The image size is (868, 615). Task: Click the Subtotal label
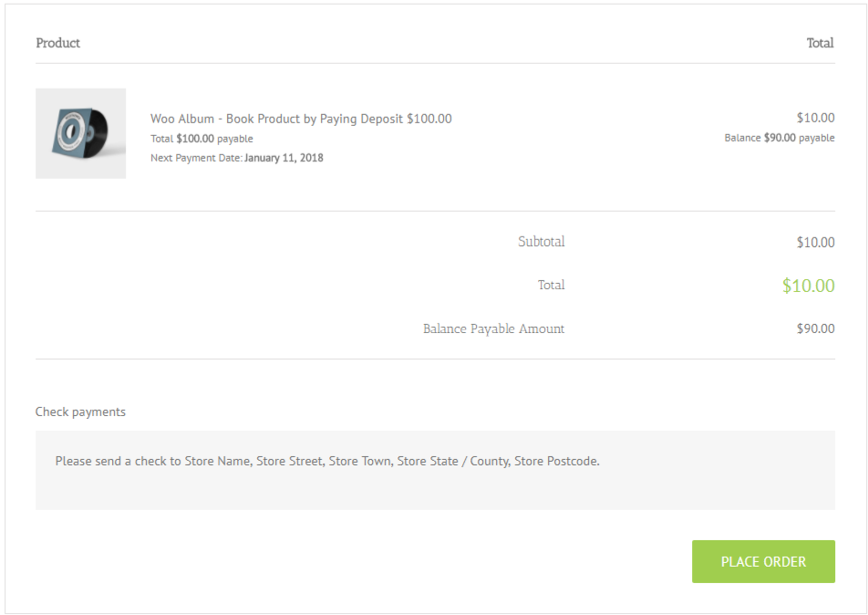(x=541, y=242)
